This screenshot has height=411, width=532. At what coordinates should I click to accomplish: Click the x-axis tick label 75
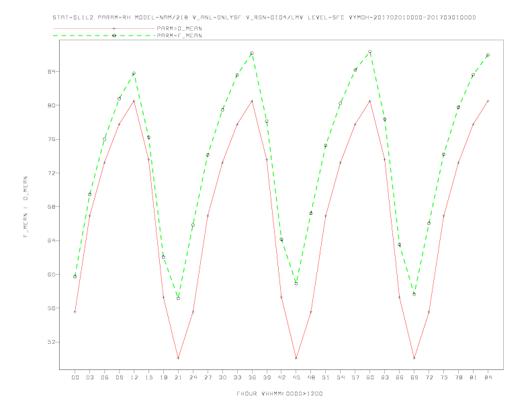444,377
